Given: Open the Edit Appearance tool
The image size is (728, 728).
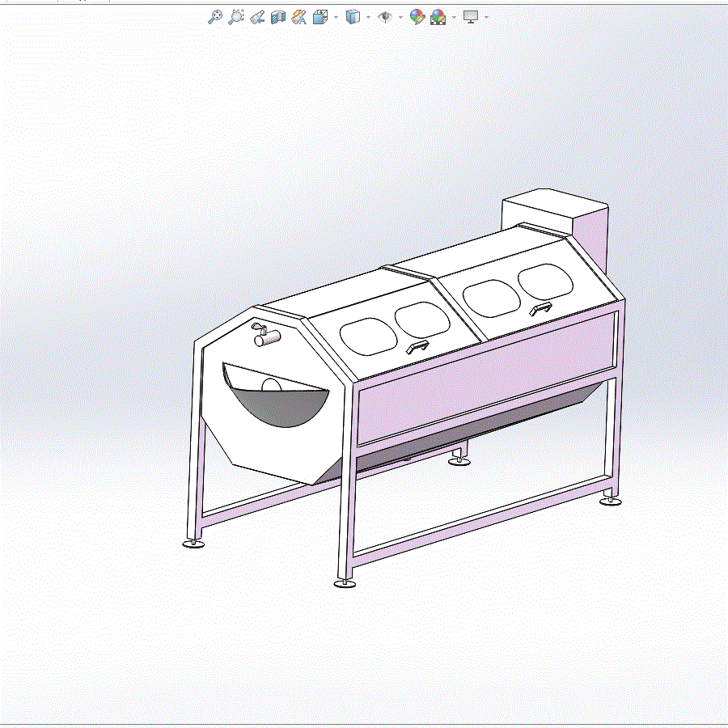Looking at the screenshot, I should click(417, 17).
